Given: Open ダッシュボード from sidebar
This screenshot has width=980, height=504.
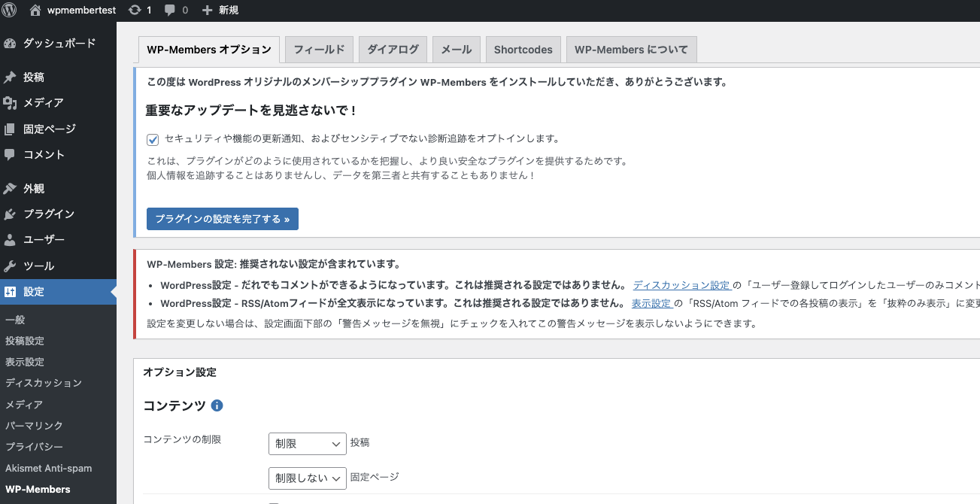Looking at the screenshot, I should pyautogui.click(x=59, y=44).
